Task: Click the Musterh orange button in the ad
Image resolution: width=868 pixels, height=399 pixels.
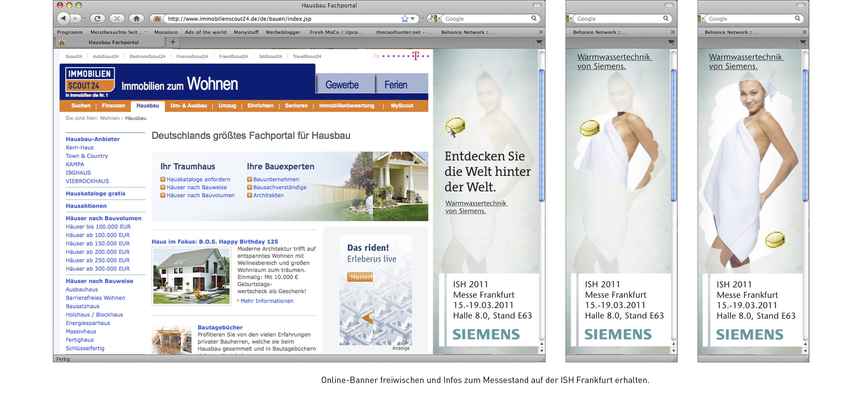Action: tap(360, 277)
